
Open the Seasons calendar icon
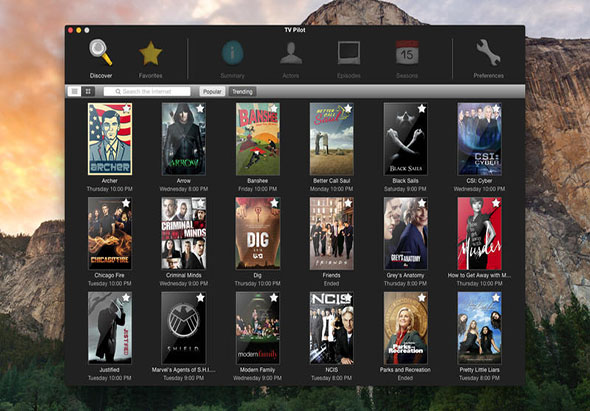[407, 52]
